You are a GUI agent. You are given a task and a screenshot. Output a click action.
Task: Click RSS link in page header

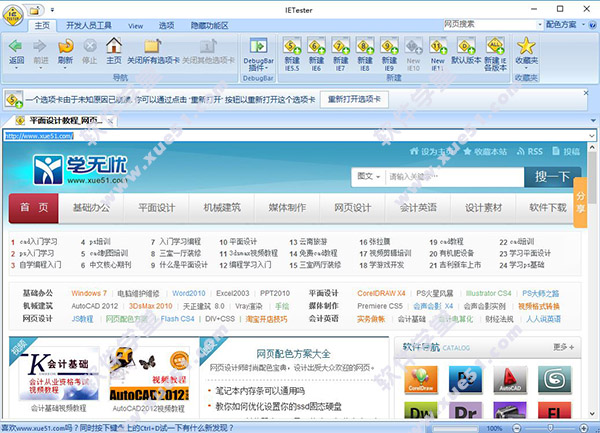(x=530, y=151)
